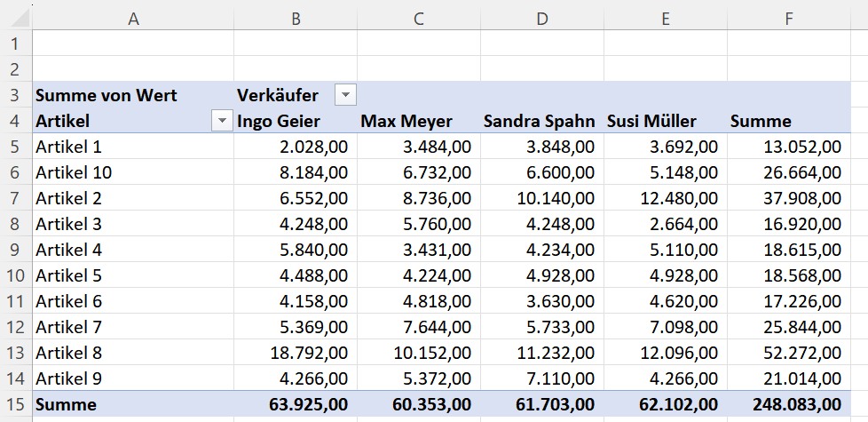Select the 'Susi Müller' header cell

[x=652, y=122]
